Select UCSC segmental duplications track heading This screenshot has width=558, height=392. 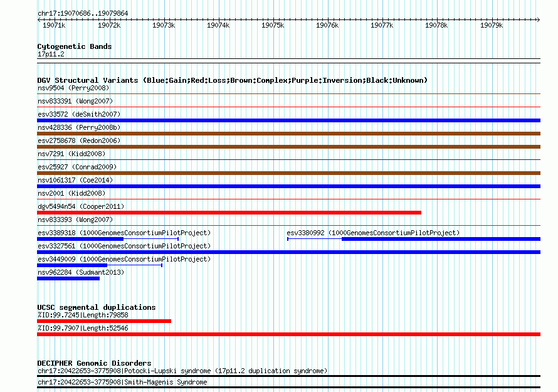click(97, 307)
